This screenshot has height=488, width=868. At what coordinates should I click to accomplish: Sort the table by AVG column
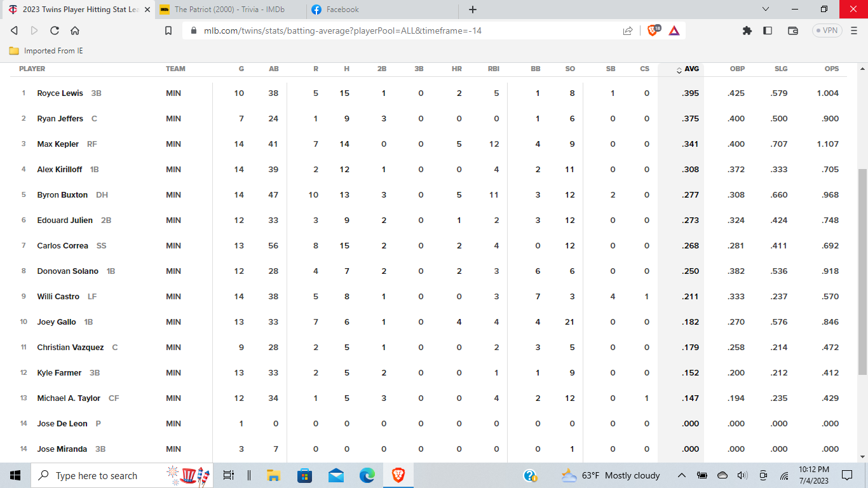691,69
